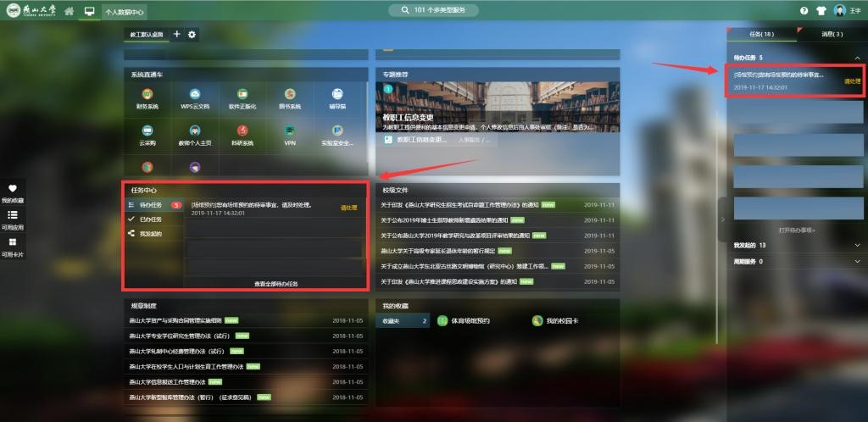868x422 pixels.
Task: Open the 科研系统 icon
Action: (242, 131)
